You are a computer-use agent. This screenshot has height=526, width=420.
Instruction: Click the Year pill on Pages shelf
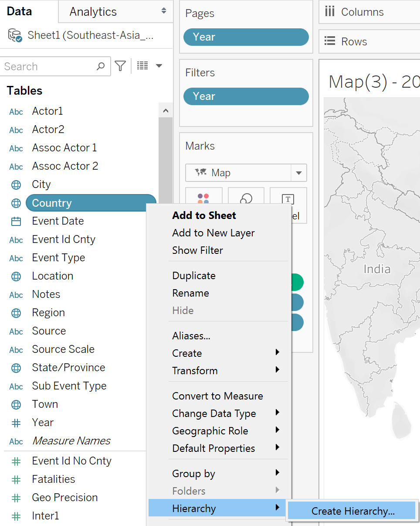click(246, 37)
